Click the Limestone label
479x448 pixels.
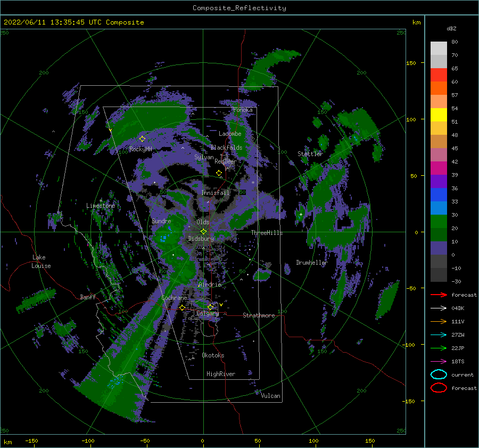(x=101, y=206)
